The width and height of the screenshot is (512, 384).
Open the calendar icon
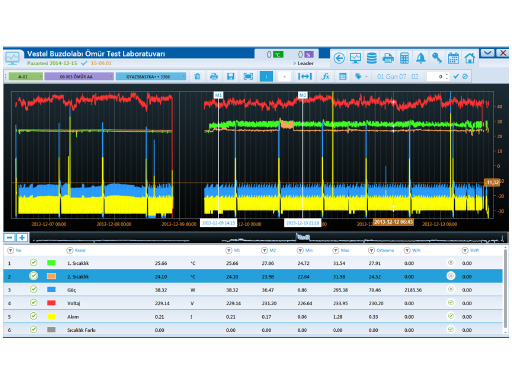tap(453, 58)
